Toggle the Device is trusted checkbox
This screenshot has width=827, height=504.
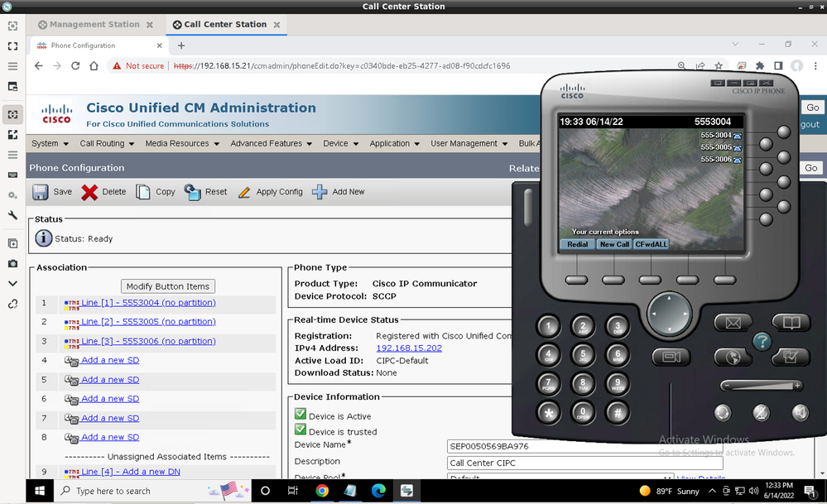tap(301, 430)
